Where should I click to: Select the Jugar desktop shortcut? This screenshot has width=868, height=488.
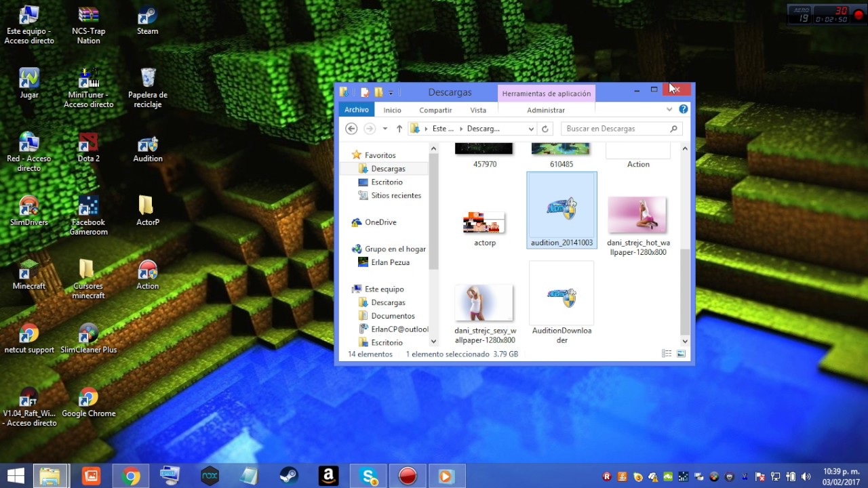point(28,84)
